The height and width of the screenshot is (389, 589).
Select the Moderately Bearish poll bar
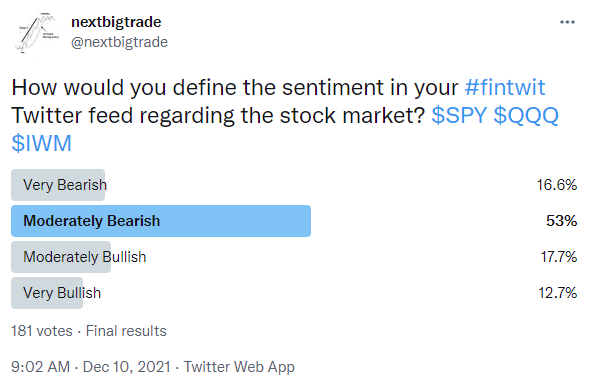coord(161,221)
